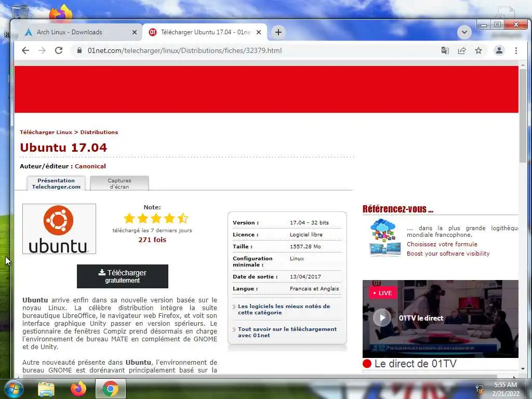The width and height of the screenshot is (532, 399).
Task: Click the network tray icon
Action: pos(480,389)
